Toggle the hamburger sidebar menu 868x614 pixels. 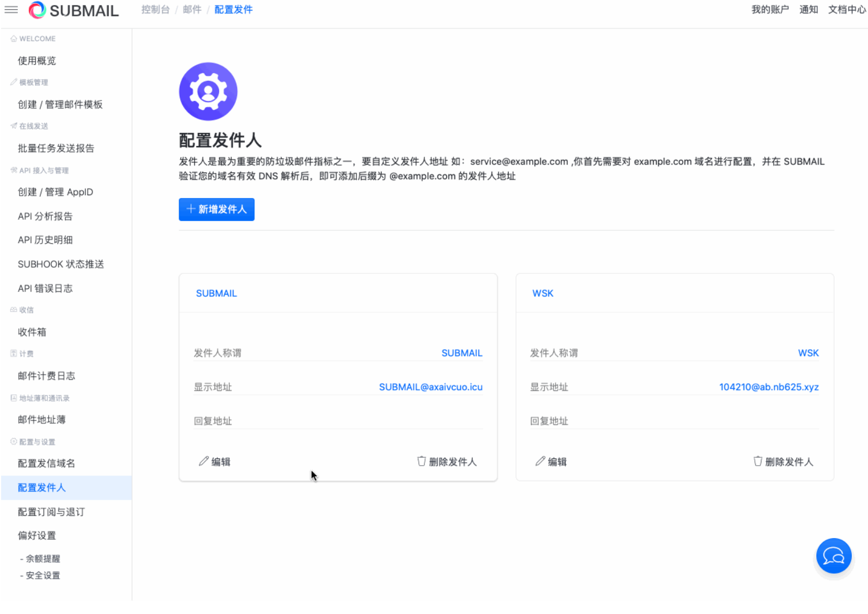coord(11,10)
